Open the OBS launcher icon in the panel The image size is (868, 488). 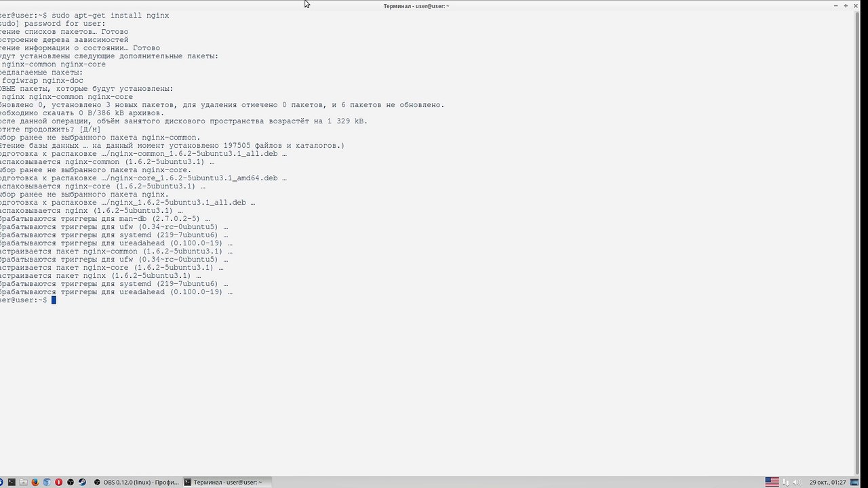click(71, 483)
